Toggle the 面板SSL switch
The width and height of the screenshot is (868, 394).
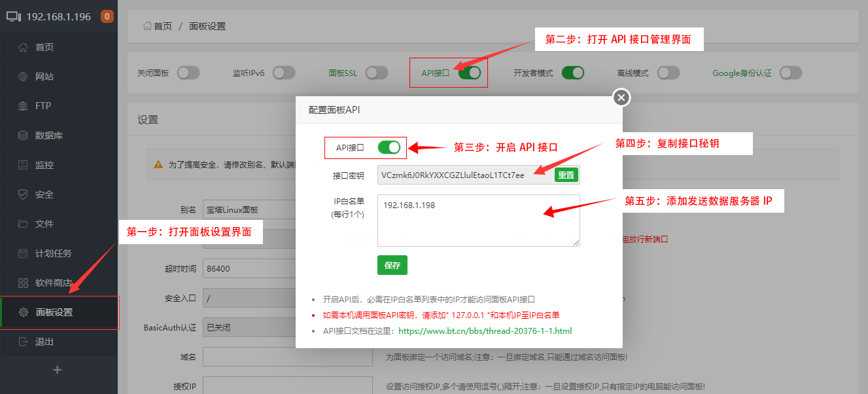pos(376,73)
